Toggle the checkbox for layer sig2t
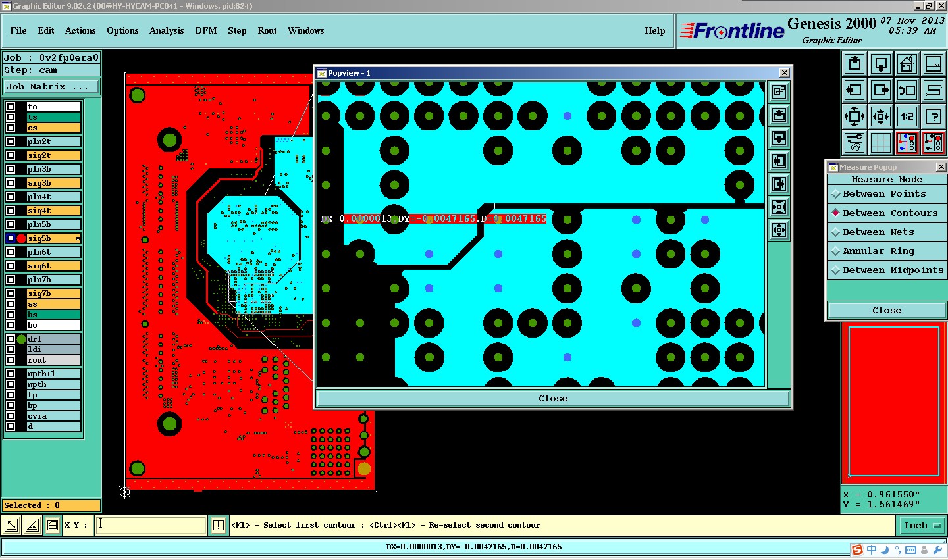The width and height of the screenshot is (948, 560). pos(11,155)
